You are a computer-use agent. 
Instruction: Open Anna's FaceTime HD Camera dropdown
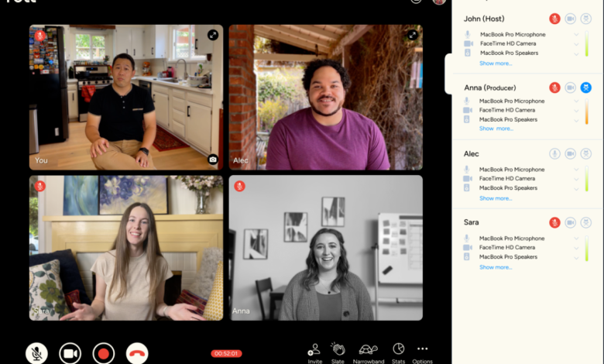click(x=576, y=110)
